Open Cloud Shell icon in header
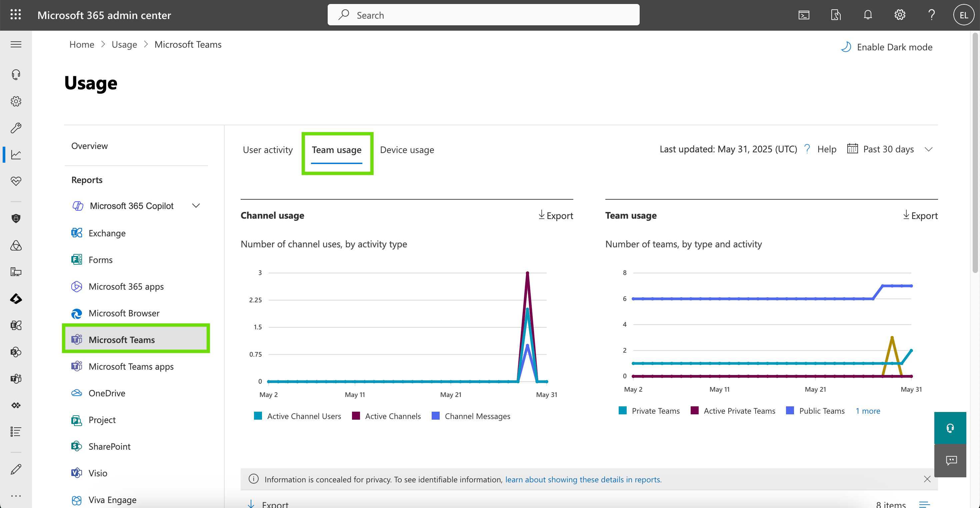Image resolution: width=980 pixels, height=508 pixels. (x=804, y=15)
